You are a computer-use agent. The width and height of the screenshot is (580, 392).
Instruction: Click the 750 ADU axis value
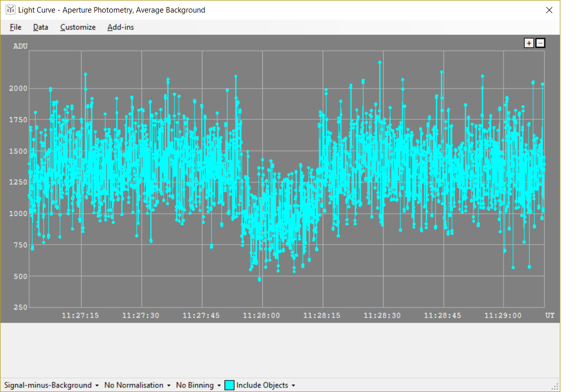pos(21,245)
